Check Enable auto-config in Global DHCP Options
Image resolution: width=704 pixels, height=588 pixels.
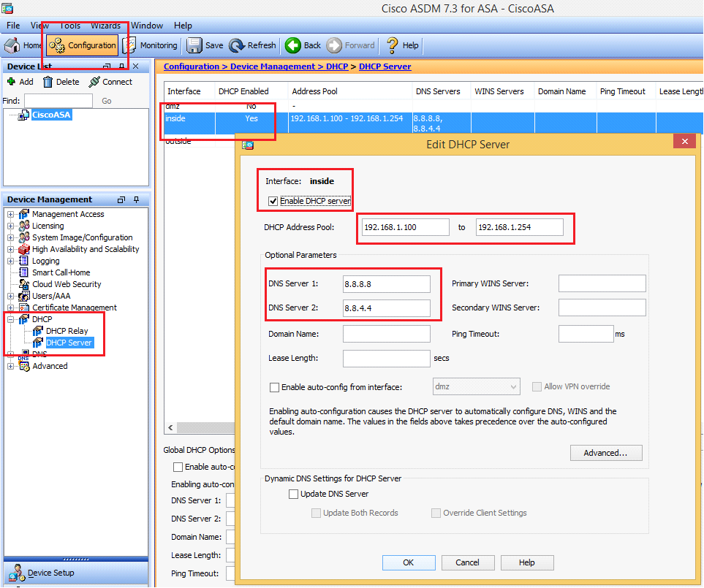point(178,467)
